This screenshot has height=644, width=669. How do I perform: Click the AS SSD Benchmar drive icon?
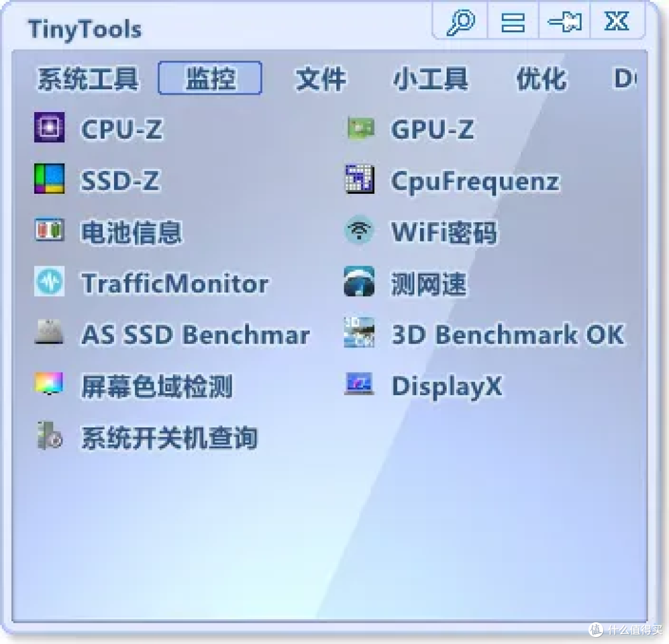point(49,332)
